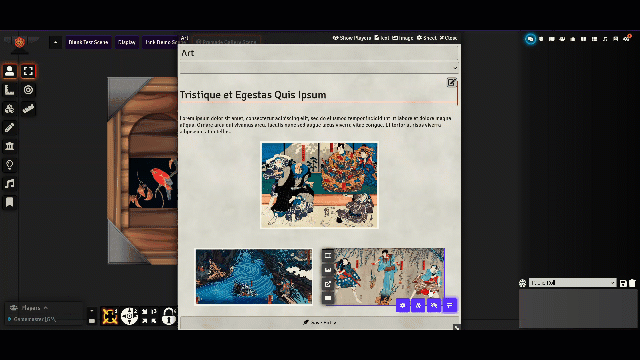Open the Lighting Controls lightbulb icon
Screen dimensions: 640x360
[9, 165]
